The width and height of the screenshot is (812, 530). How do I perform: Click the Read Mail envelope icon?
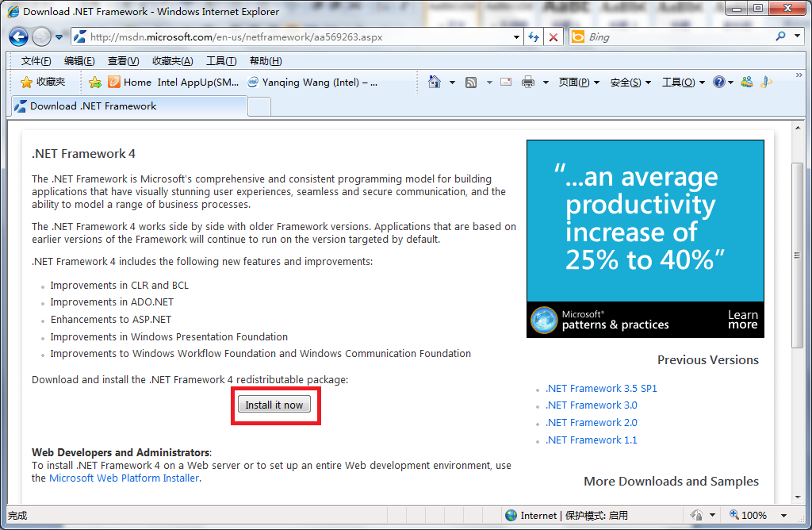coord(506,83)
